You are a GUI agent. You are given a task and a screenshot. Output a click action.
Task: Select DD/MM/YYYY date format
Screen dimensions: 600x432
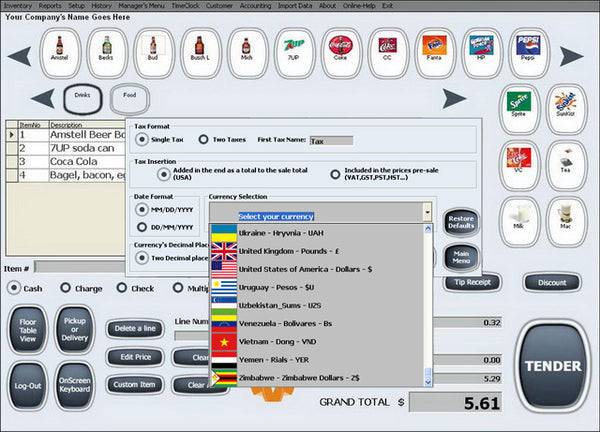point(142,227)
